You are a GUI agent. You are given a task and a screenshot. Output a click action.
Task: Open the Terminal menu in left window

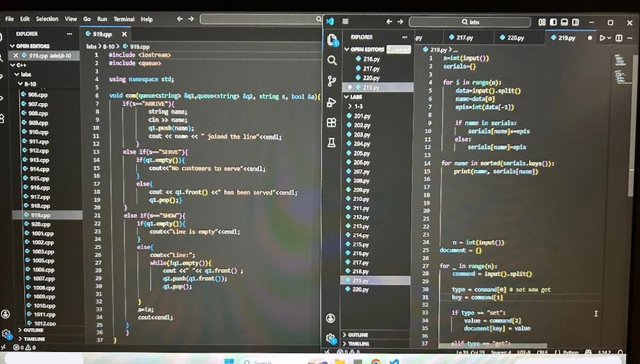124,19
